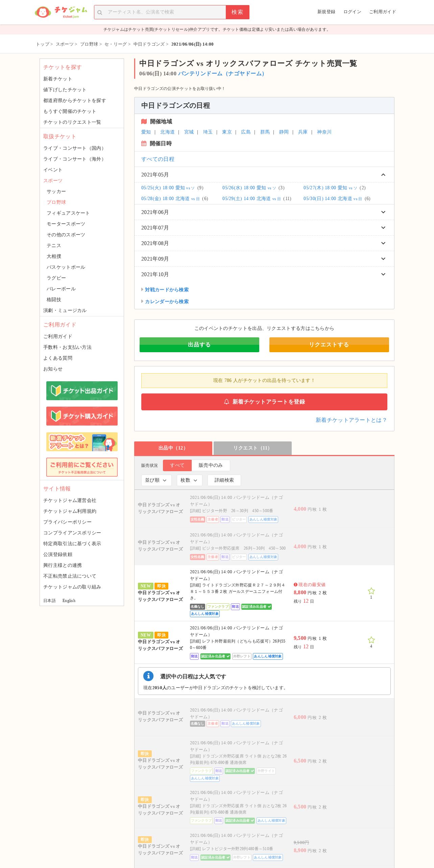Open プロ野球 in sidebar sports list

pyautogui.click(x=56, y=202)
